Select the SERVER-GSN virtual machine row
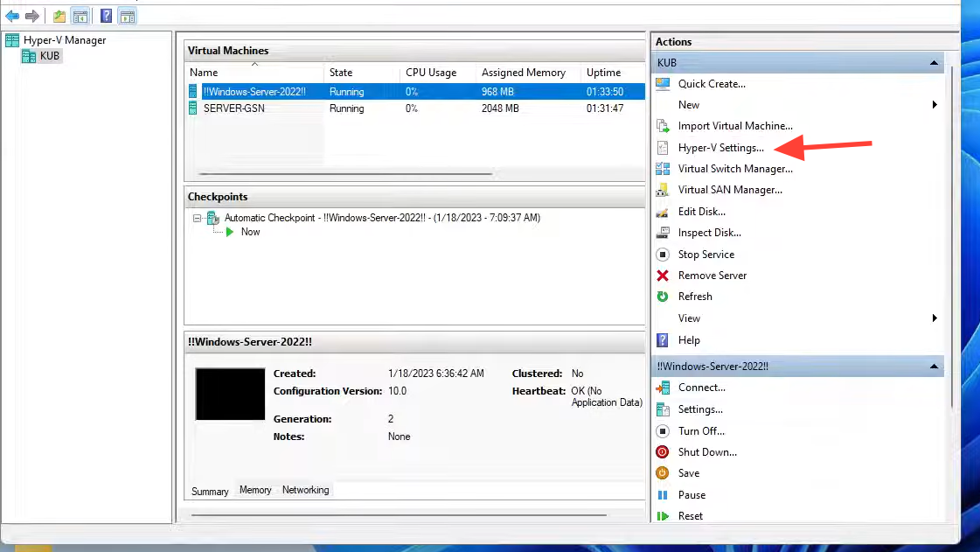The width and height of the screenshot is (980, 552). pyautogui.click(x=415, y=108)
